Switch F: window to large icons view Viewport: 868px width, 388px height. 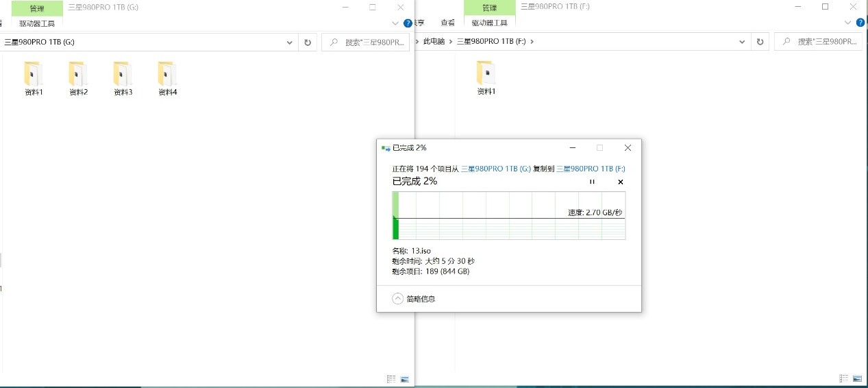point(857,378)
